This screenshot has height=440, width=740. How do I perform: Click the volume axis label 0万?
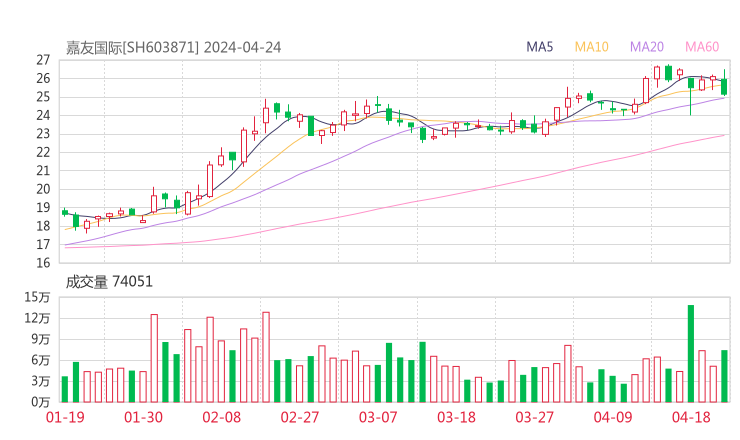[x=41, y=402]
